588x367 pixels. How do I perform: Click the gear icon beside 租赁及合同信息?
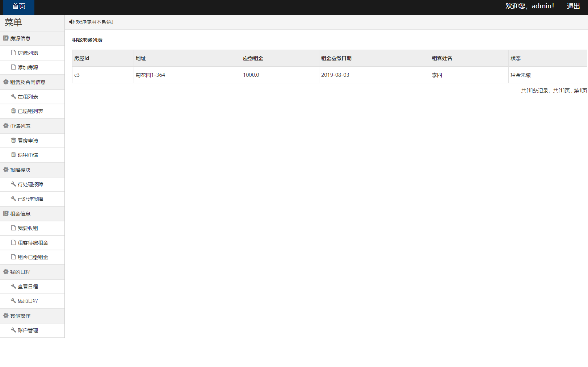pos(6,82)
